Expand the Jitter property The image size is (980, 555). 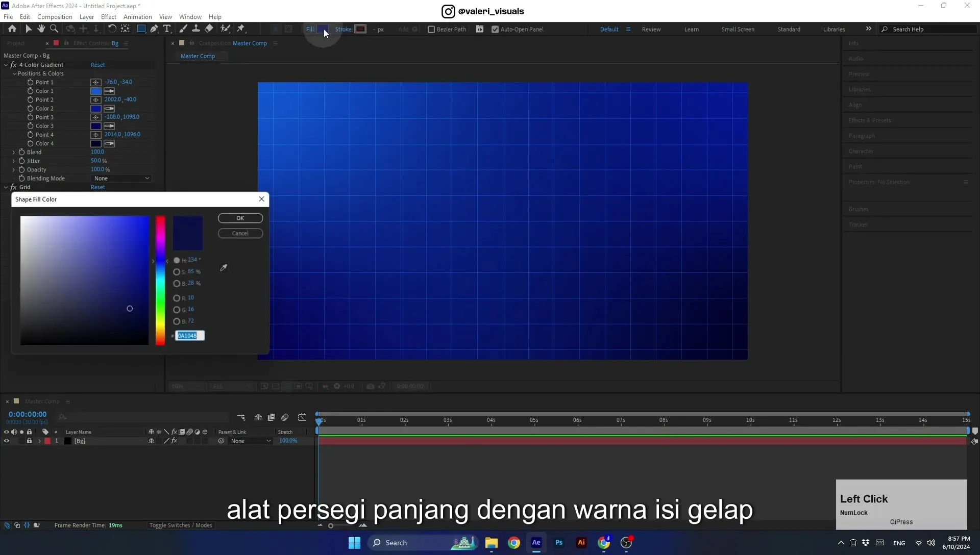point(14,161)
